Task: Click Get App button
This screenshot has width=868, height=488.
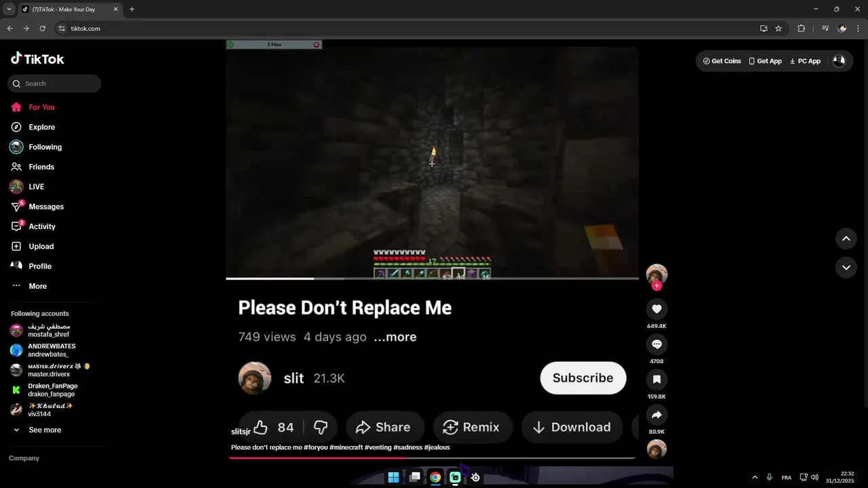Action: click(765, 61)
